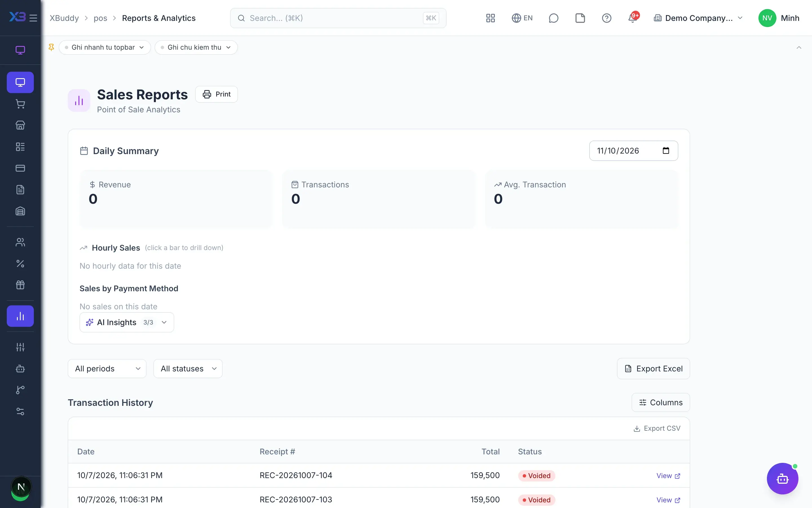The image size is (812, 508).
Task: Go to the XBuddy breadcrumb
Action: (64, 18)
